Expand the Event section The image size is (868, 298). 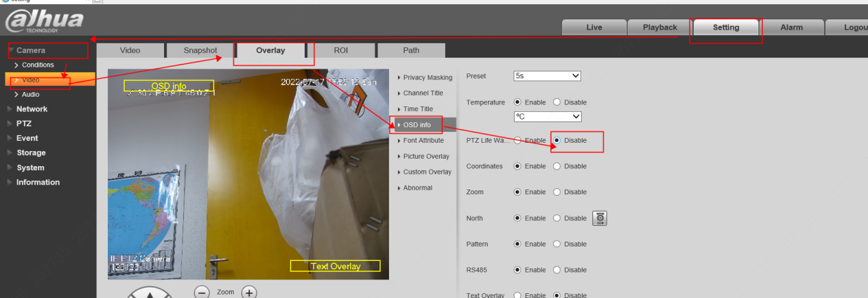[27, 138]
